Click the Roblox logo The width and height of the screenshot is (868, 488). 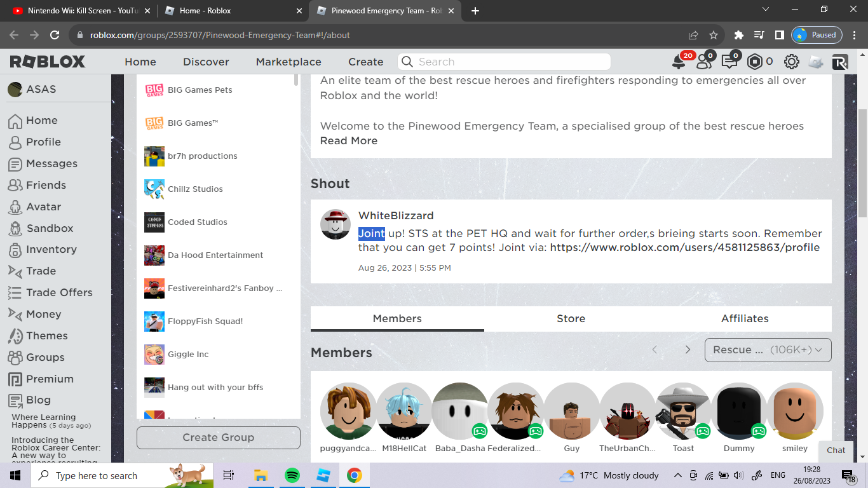point(48,62)
